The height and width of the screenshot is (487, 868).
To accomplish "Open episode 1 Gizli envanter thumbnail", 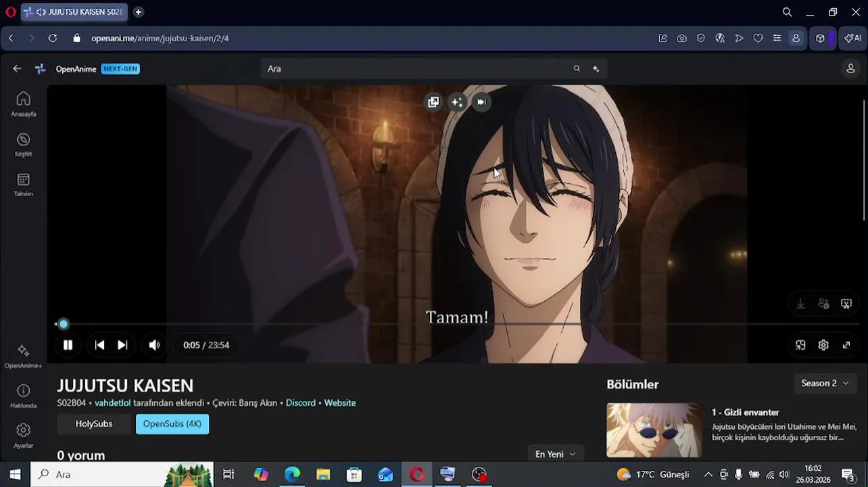I will (654, 430).
